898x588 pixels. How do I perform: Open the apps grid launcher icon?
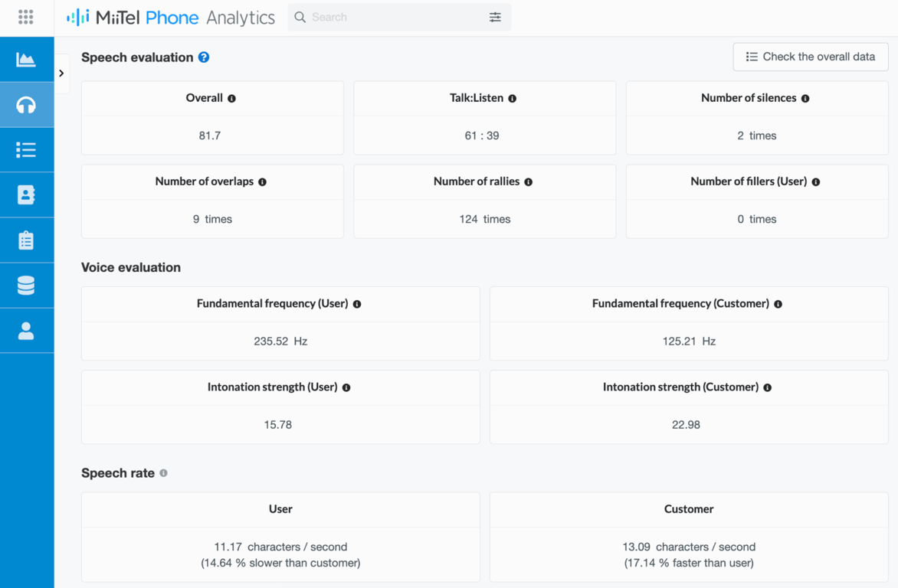click(x=25, y=17)
